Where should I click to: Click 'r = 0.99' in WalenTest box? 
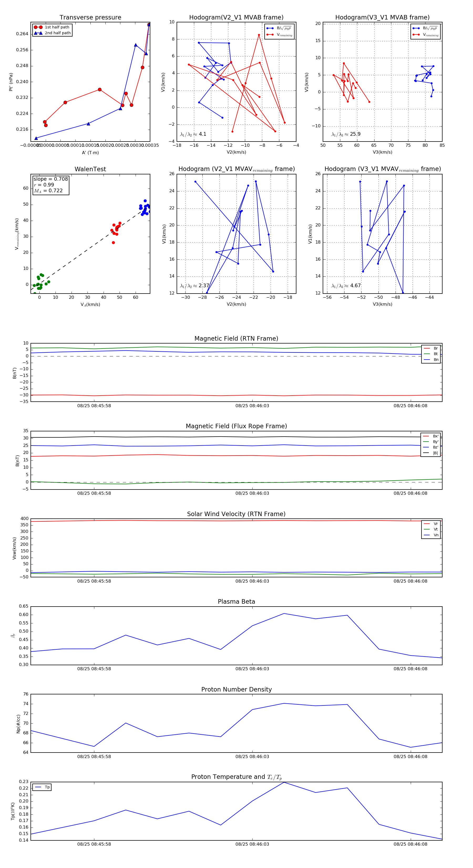44,185
